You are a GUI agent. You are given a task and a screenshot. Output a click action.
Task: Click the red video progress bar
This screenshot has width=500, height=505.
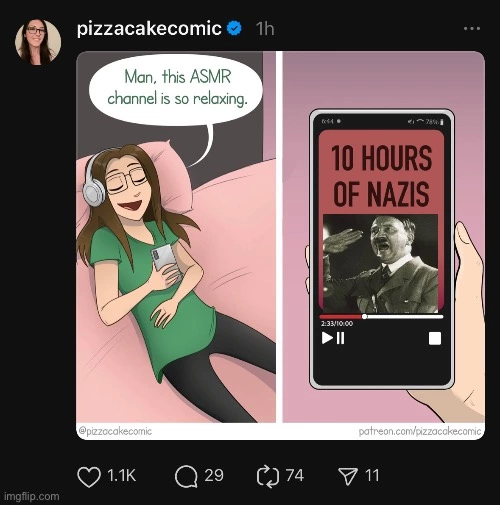coord(341,316)
